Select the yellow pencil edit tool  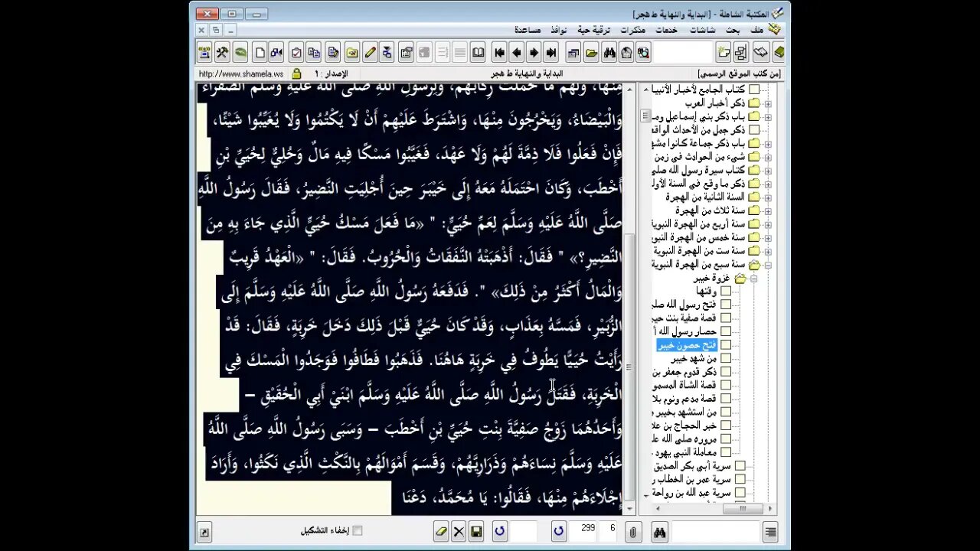[370, 53]
